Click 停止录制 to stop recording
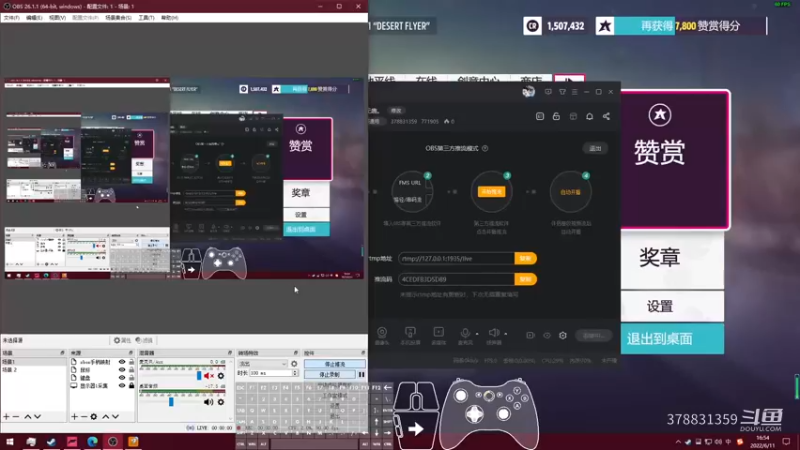This screenshot has width=800, height=450. coord(330,374)
